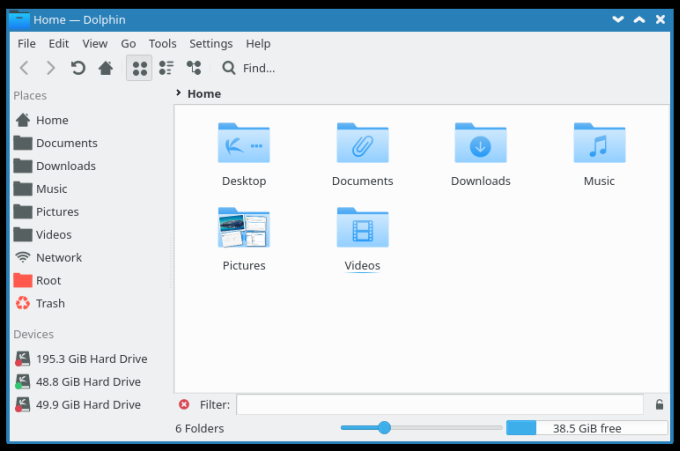
Task: Go forward using the forward arrow
Action: 51,68
